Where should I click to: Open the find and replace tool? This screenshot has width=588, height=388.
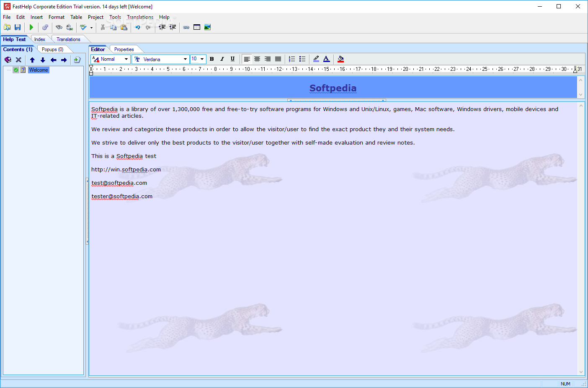(x=70, y=27)
